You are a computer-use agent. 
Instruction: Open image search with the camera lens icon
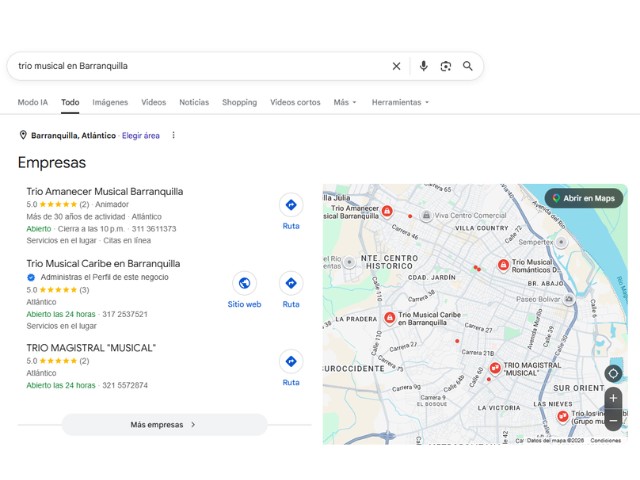pos(446,66)
